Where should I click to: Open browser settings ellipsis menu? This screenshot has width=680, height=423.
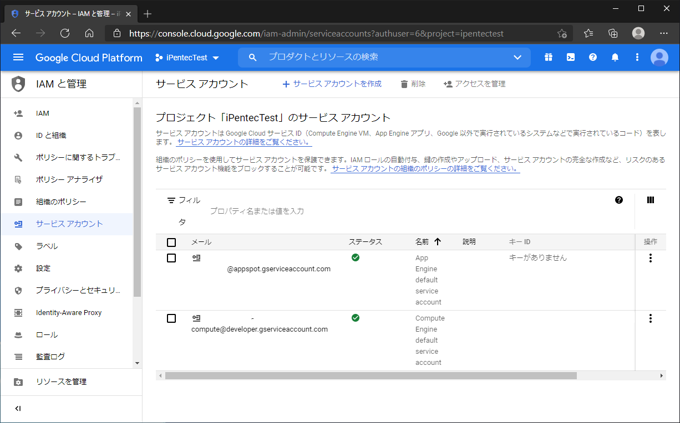[664, 33]
